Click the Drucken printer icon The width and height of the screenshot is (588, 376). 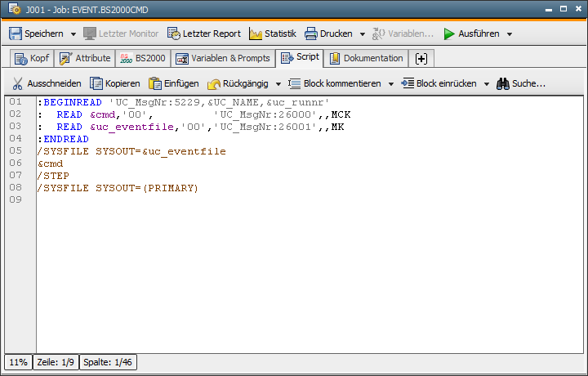pyautogui.click(x=311, y=34)
